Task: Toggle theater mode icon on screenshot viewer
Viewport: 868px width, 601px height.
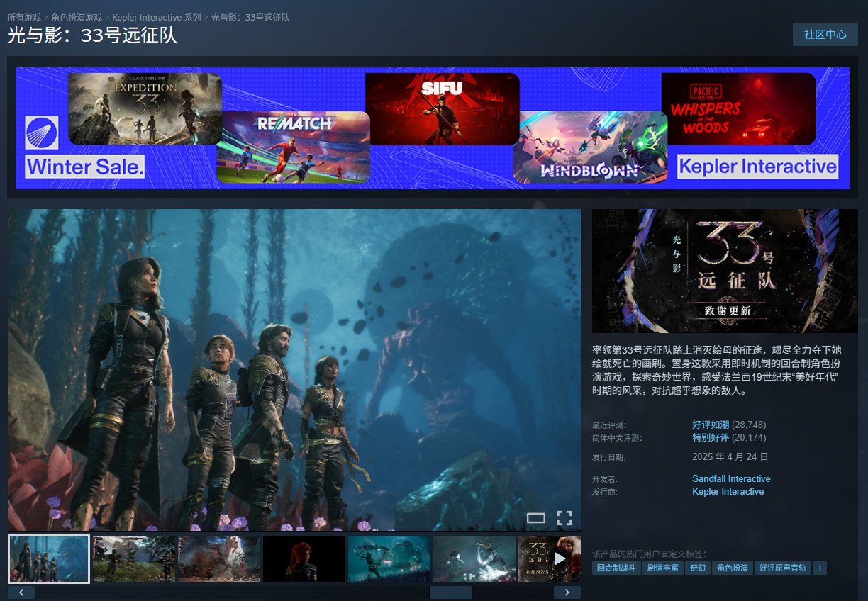Action: tap(536, 518)
